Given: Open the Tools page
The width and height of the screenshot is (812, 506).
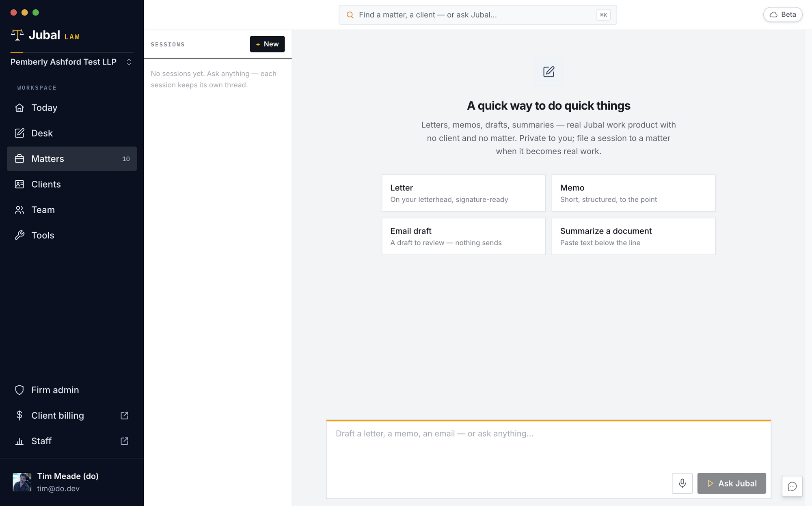Looking at the screenshot, I should tap(72, 236).
